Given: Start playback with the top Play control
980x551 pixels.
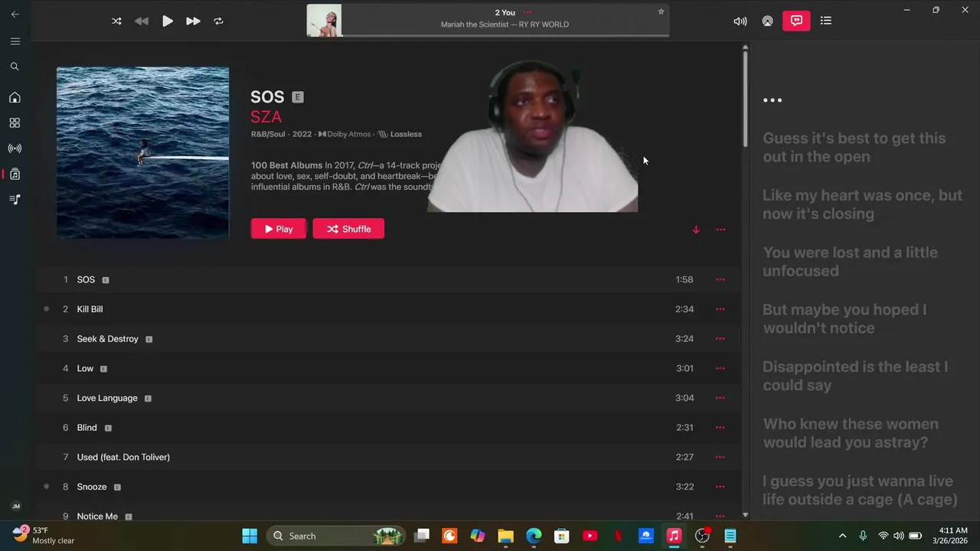Looking at the screenshot, I should click(167, 21).
